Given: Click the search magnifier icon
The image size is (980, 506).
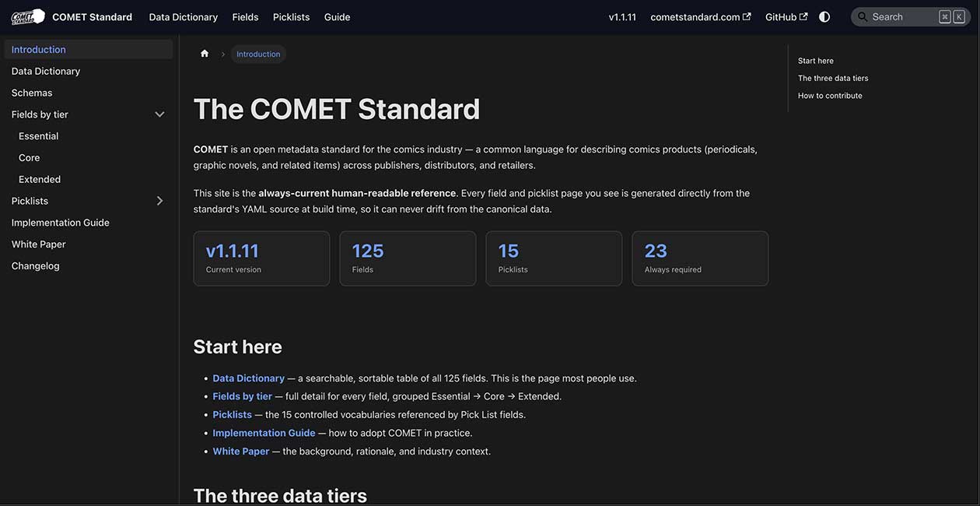Looking at the screenshot, I should pos(863,16).
